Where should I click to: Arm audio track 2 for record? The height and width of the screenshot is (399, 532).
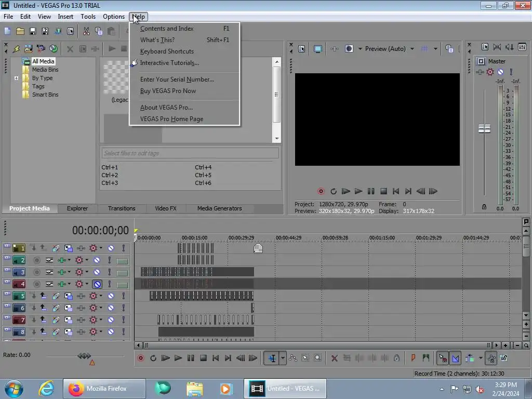coord(37,260)
